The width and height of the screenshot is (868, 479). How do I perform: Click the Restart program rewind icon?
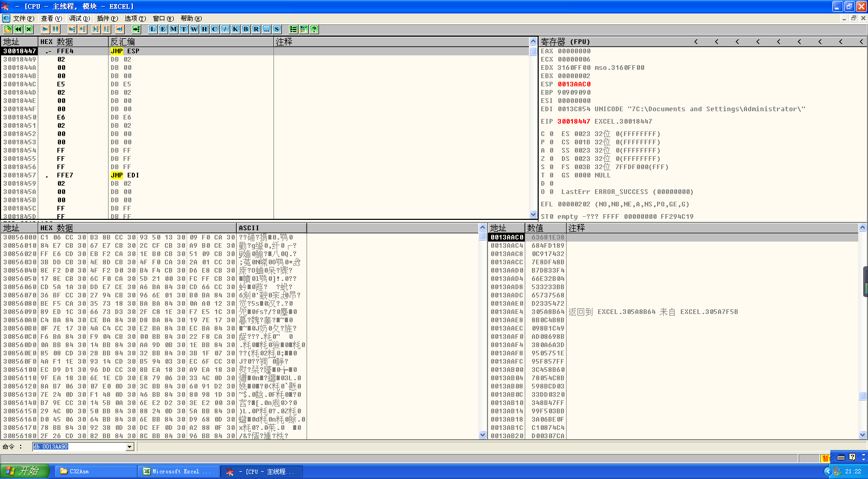tap(18, 29)
